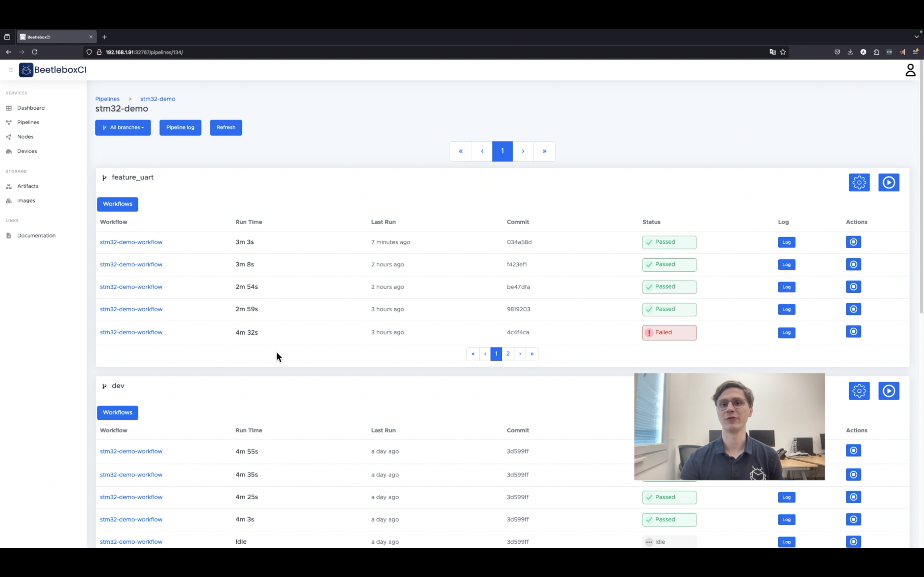Toggle the sidebar hamburger menu

click(11, 70)
